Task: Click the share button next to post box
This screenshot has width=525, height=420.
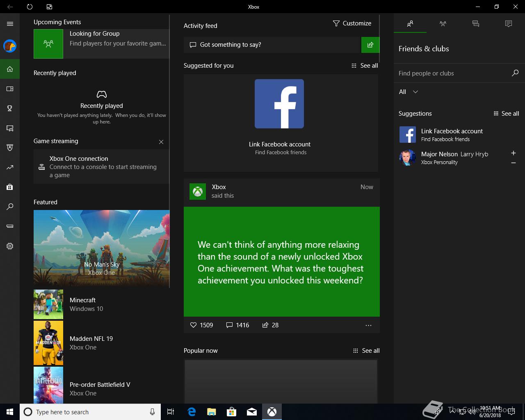Action: [x=370, y=45]
